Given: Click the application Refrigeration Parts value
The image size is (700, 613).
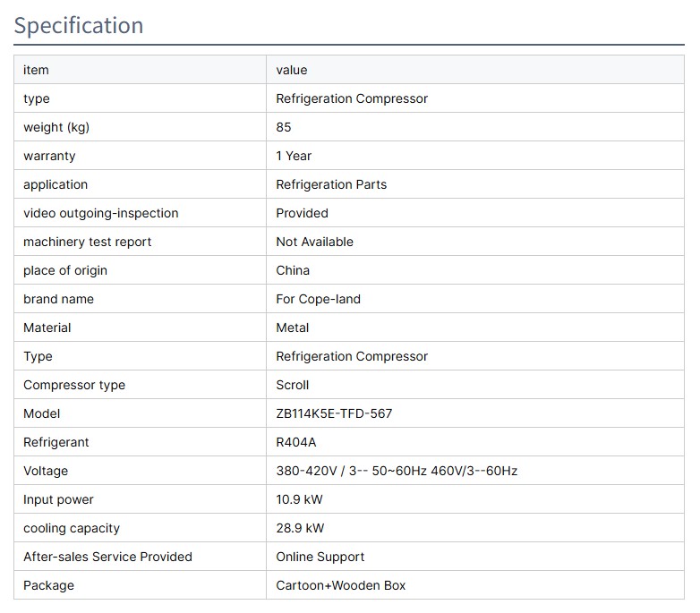Looking at the screenshot, I should pyautogui.click(x=331, y=184).
